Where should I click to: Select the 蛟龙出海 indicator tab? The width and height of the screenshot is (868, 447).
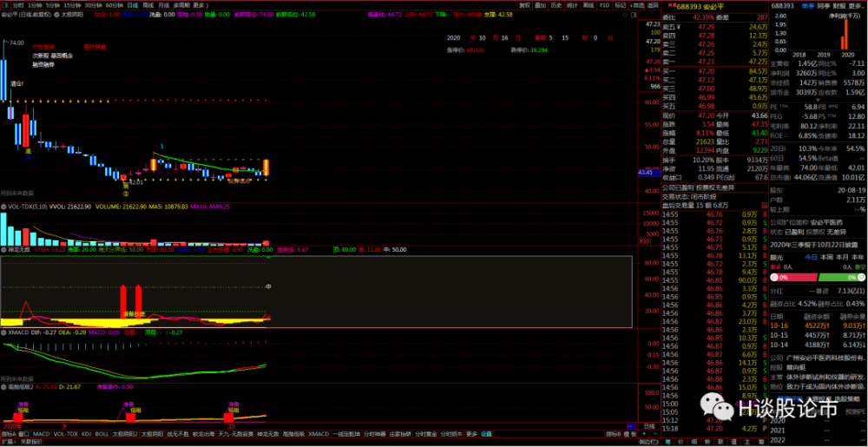[203, 434]
